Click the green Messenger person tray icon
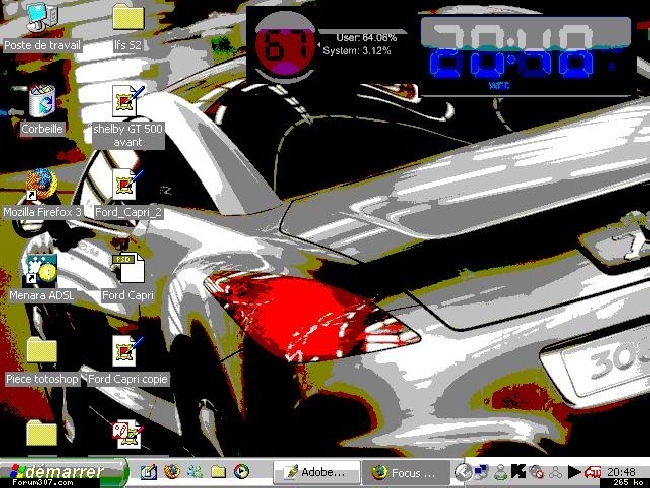Viewport: 650px width, 488px height. click(x=500, y=472)
